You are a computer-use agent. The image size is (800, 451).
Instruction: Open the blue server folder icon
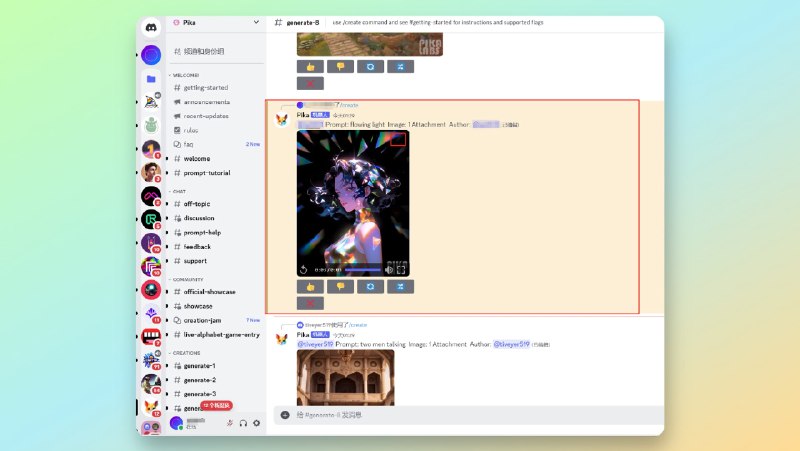point(151,79)
